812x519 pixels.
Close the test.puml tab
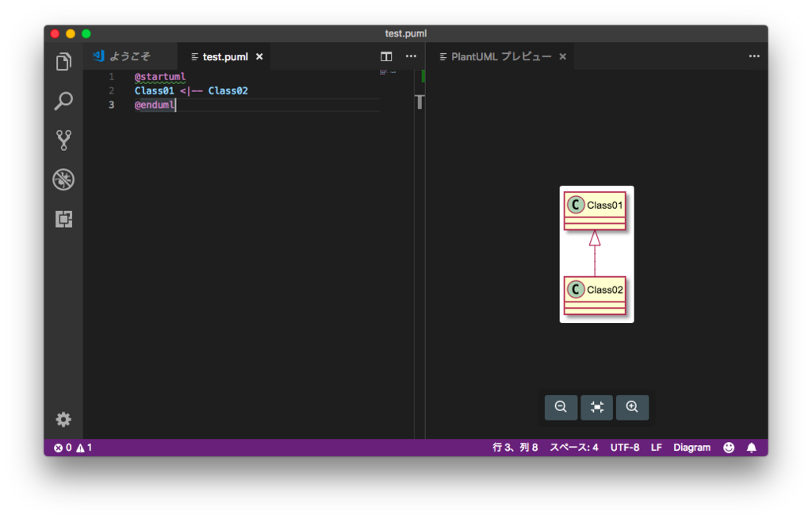[259, 56]
